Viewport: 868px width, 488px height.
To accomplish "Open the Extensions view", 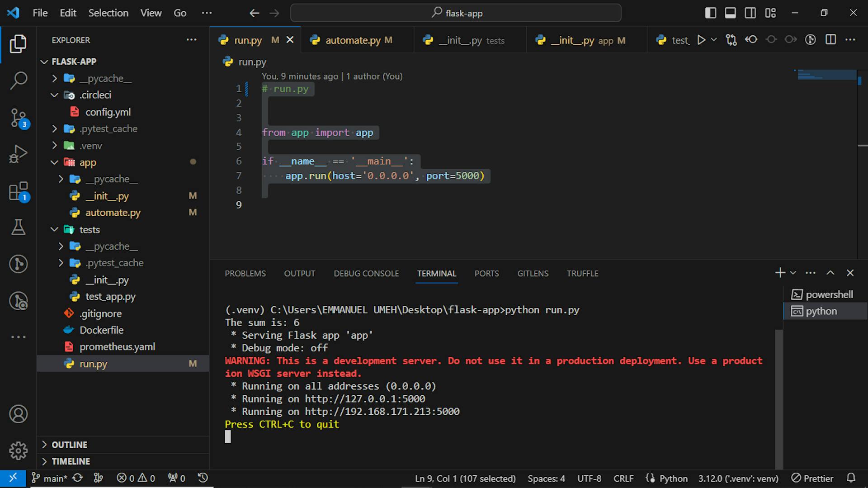I will point(18,191).
